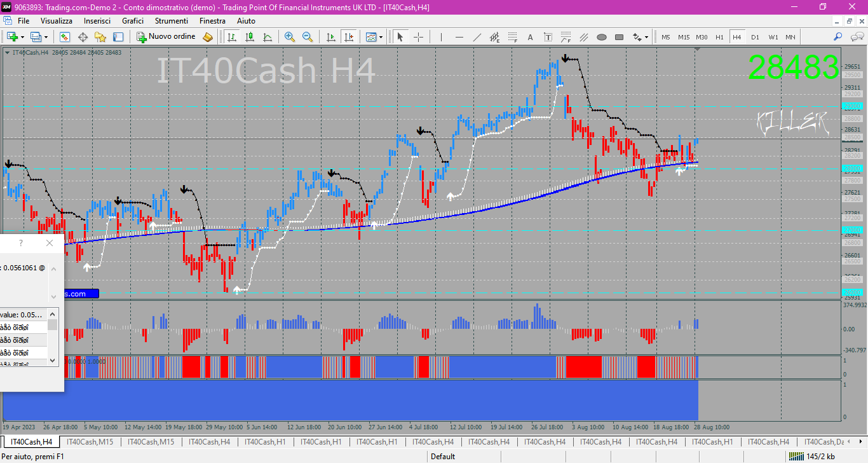Viewport: 868px width, 463px height.
Task: Open the File menu
Action: (x=24, y=21)
